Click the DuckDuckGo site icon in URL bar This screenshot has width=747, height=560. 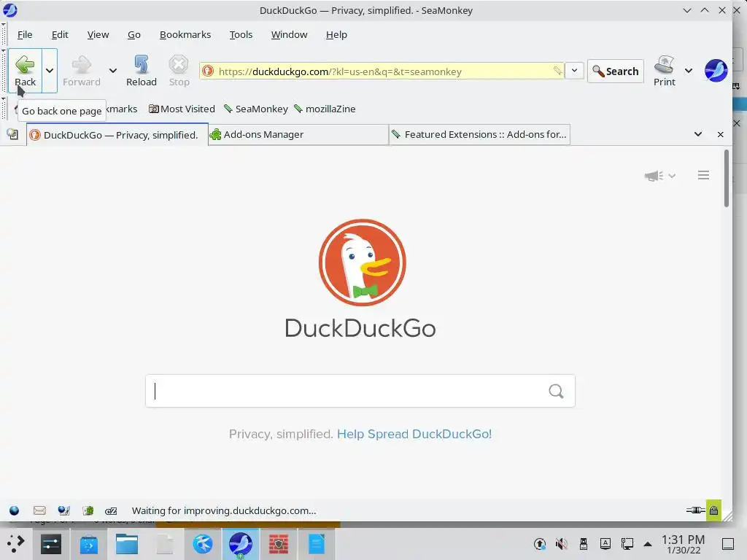(x=208, y=71)
